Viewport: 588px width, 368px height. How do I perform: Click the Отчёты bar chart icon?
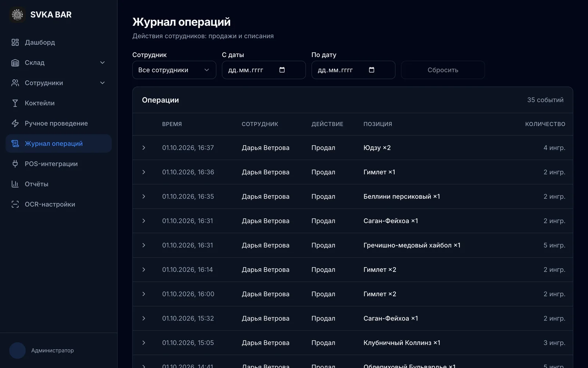(15, 184)
